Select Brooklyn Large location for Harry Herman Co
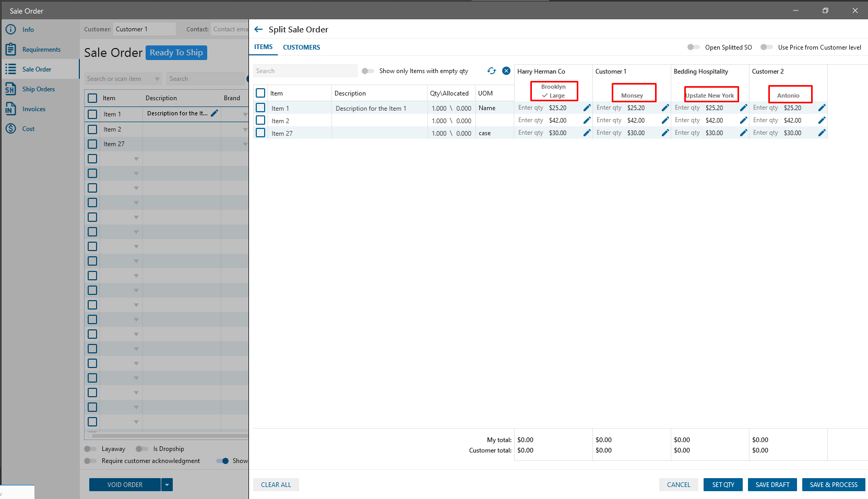The height and width of the screenshot is (499, 868). pyautogui.click(x=554, y=91)
